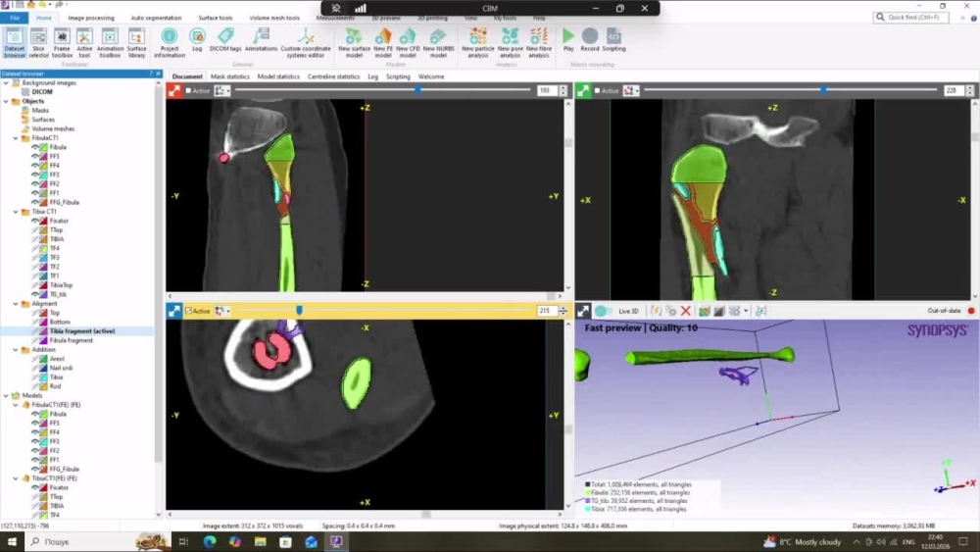Open DICOM tags
The width and height of the screenshot is (980, 552).
225,39
